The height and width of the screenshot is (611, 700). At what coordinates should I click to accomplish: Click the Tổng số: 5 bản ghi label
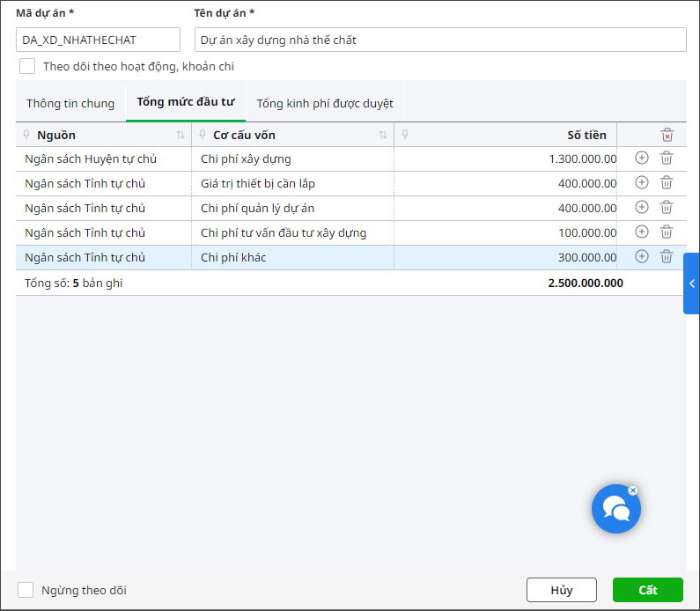point(74,283)
